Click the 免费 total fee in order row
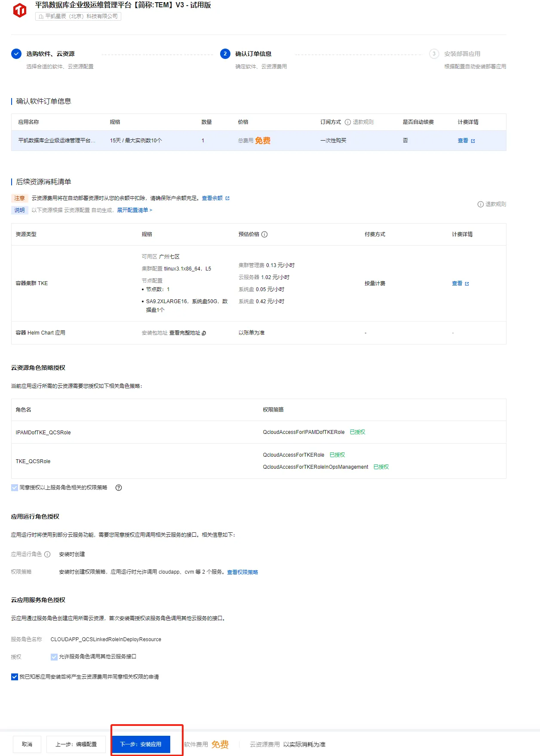Viewport: 540px width, 756px height. 263,141
